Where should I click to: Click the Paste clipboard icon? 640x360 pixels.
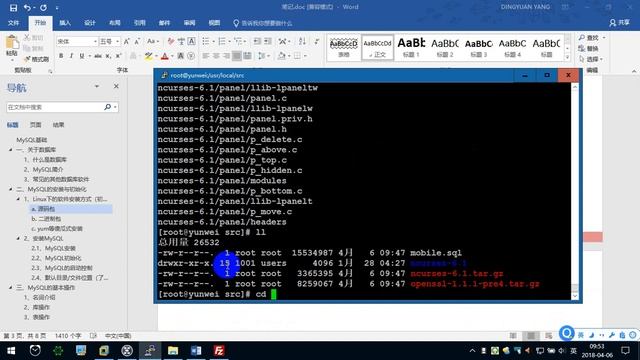coord(12,43)
